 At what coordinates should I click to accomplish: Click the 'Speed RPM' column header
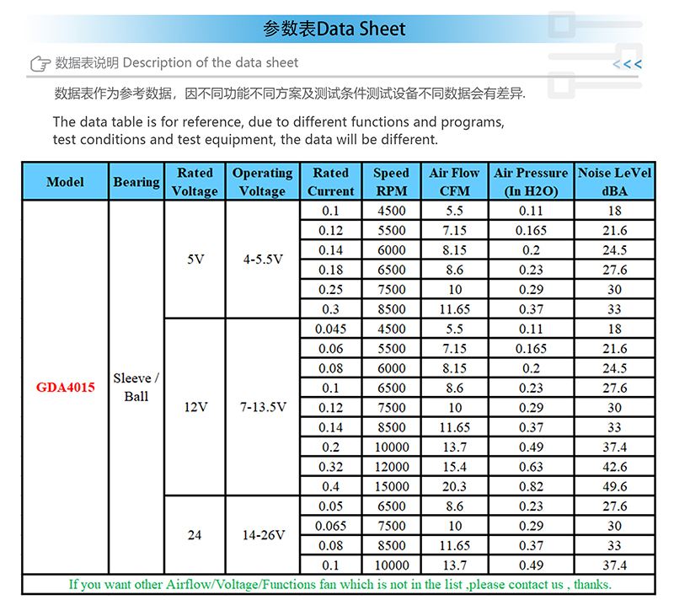click(x=391, y=181)
